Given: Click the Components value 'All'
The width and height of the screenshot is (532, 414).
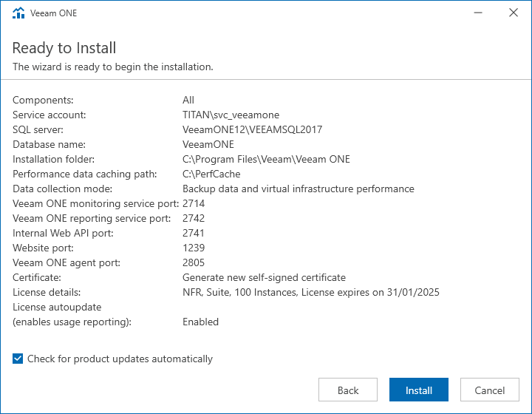Looking at the screenshot, I should pyautogui.click(x=188, y=100).
